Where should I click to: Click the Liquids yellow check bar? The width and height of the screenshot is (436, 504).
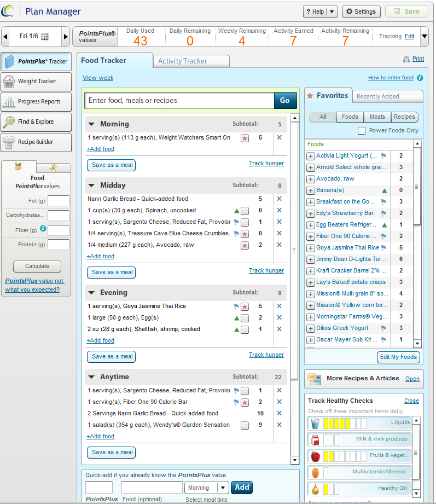tap(345, 424)
